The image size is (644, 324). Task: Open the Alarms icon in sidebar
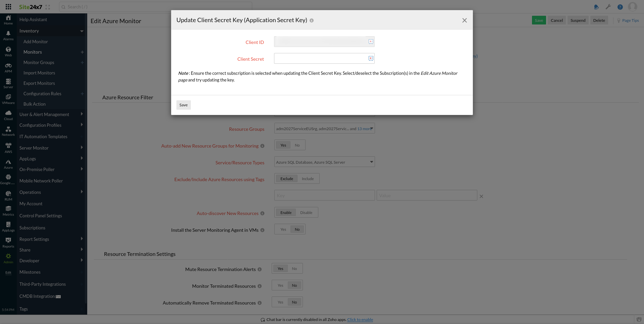click(x=8, y=35)
